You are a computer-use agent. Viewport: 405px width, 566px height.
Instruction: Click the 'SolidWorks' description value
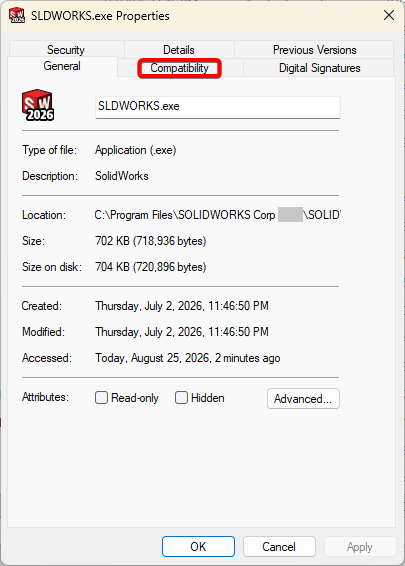tap(122, 176)
